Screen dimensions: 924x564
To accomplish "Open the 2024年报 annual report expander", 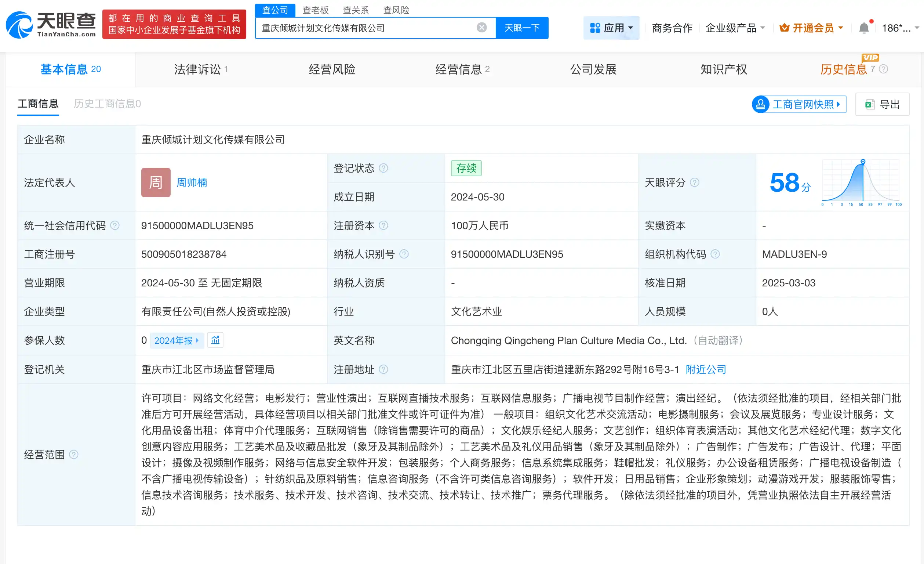I will (x=176, y=340).
